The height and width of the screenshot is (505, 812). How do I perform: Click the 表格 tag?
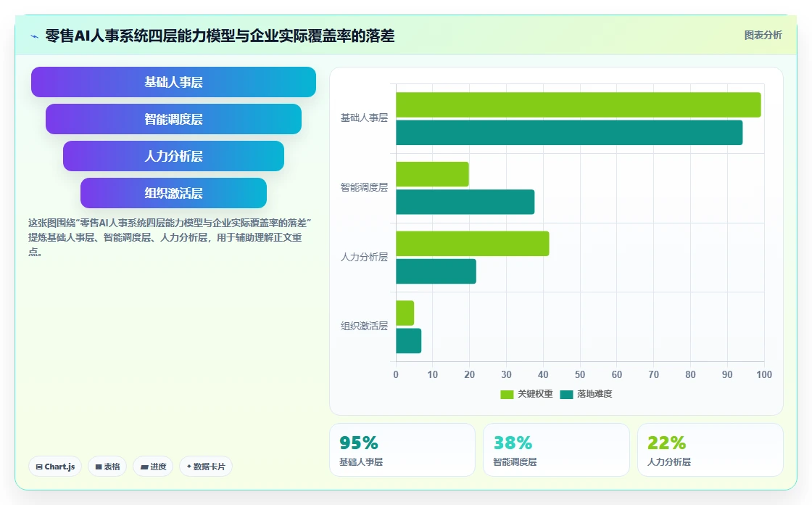(107, 467)
